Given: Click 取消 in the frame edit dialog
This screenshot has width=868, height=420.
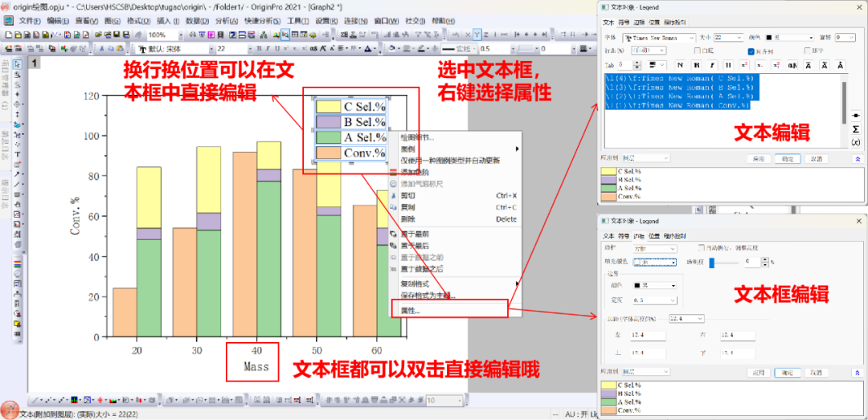Looking at the screenshot, I should click(x=815, y=373).
